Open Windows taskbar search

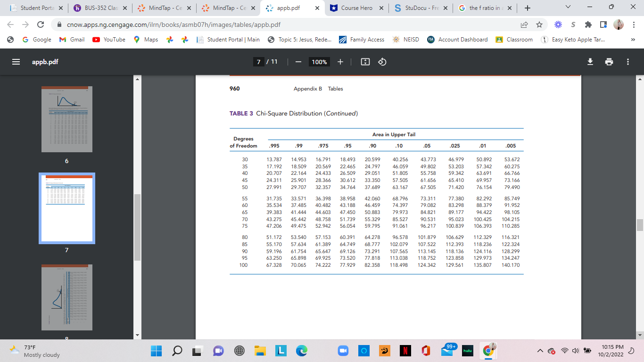point(178,351)
